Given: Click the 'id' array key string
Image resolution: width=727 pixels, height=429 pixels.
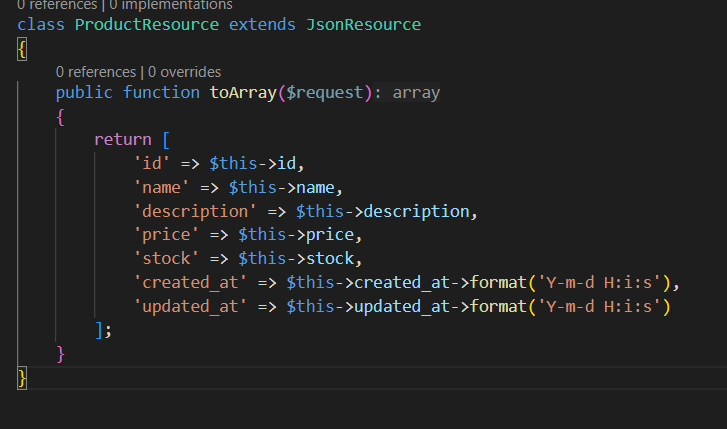Looking at the screenshot, I should (x=151, y=163).
